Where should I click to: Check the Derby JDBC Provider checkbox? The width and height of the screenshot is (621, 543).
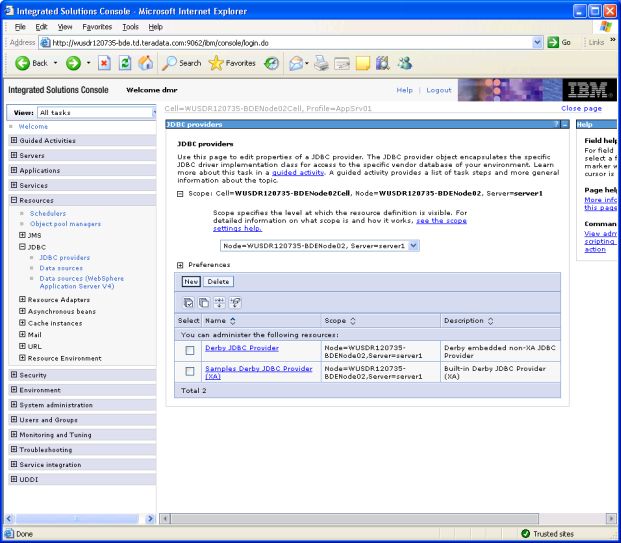[x=190, y=351]
